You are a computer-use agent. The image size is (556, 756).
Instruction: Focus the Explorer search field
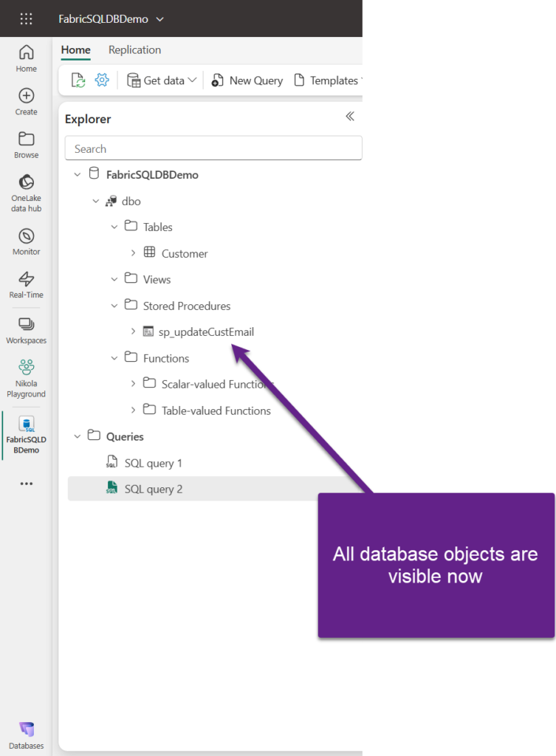(x=213, y=148)
